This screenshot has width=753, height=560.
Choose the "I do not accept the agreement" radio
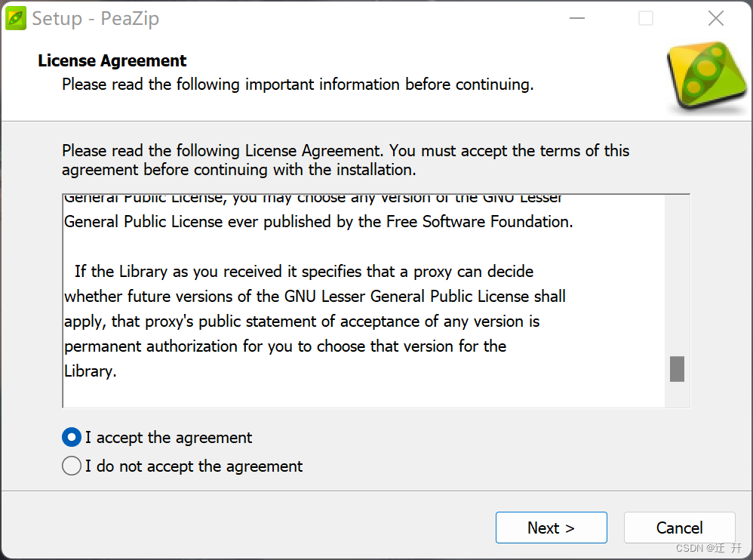click(72, 466)
